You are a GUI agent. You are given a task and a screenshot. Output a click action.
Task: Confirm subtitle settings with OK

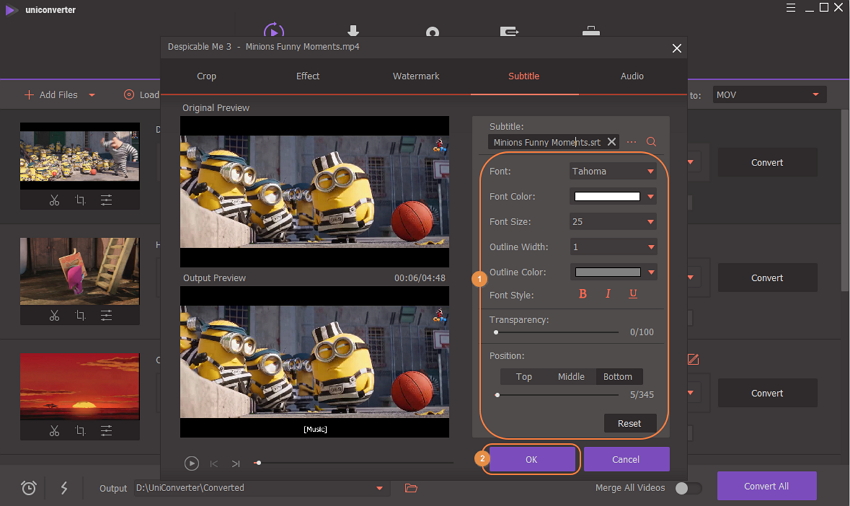531,459
